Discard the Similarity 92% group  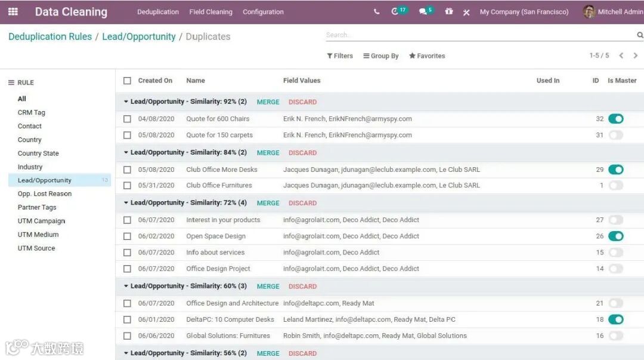[302, 102]
